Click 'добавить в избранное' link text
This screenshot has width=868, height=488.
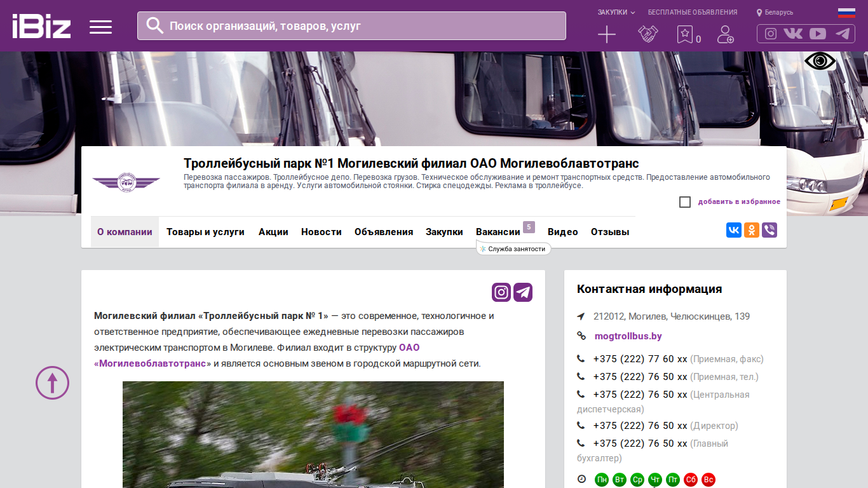(739, 202)
